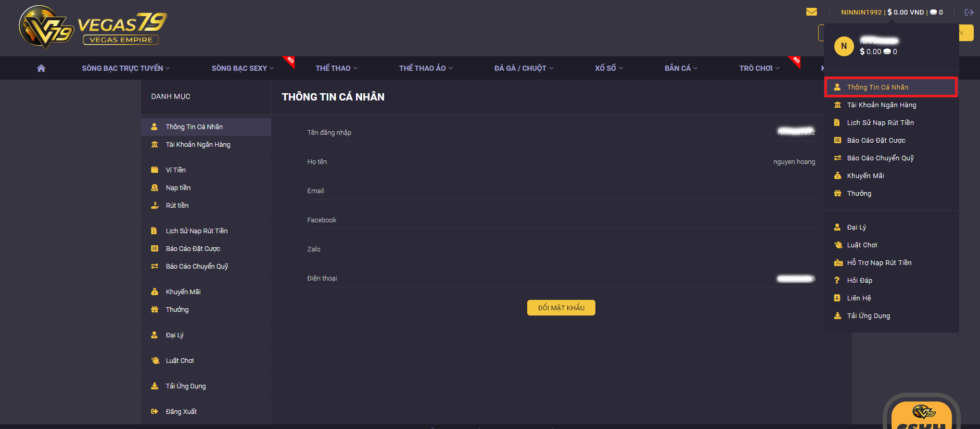Open Thưởng in account dropdown
The width and height of the screenshot is (980, 429).
[x=891, y=193]
